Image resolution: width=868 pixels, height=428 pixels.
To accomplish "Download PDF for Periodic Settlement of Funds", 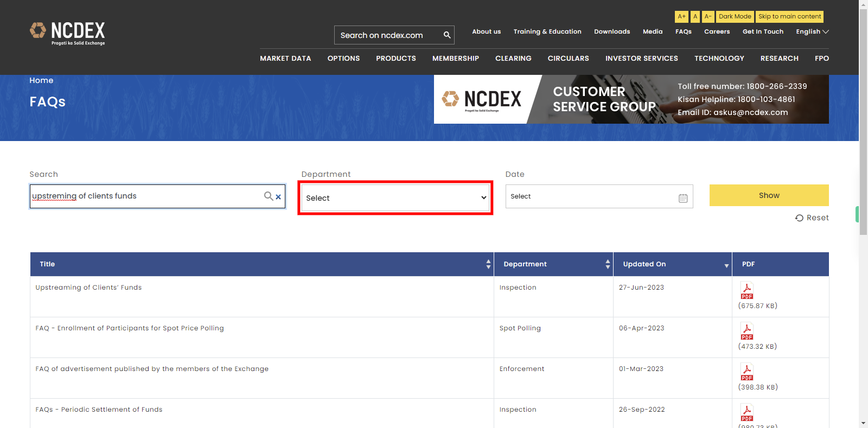I will click(747, 412).
